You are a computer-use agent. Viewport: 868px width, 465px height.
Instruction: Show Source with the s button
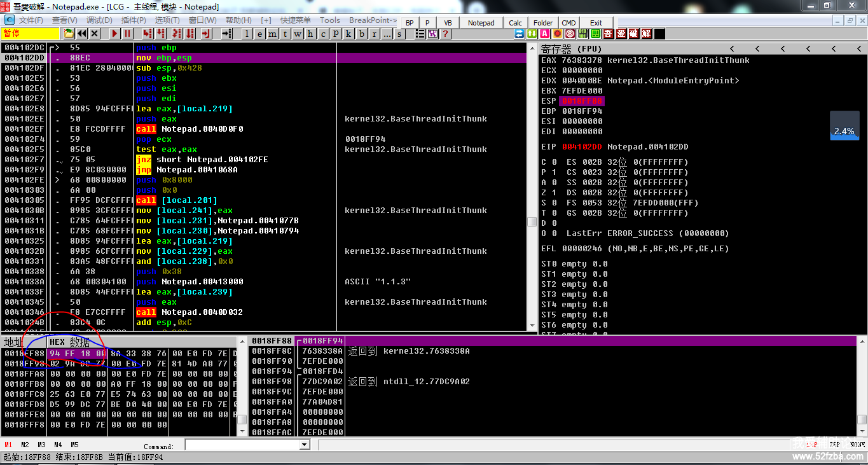coord(399,34)
